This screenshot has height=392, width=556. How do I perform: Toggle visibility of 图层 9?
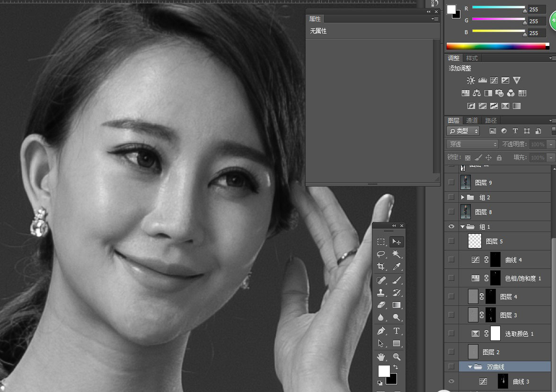(451, 182)
